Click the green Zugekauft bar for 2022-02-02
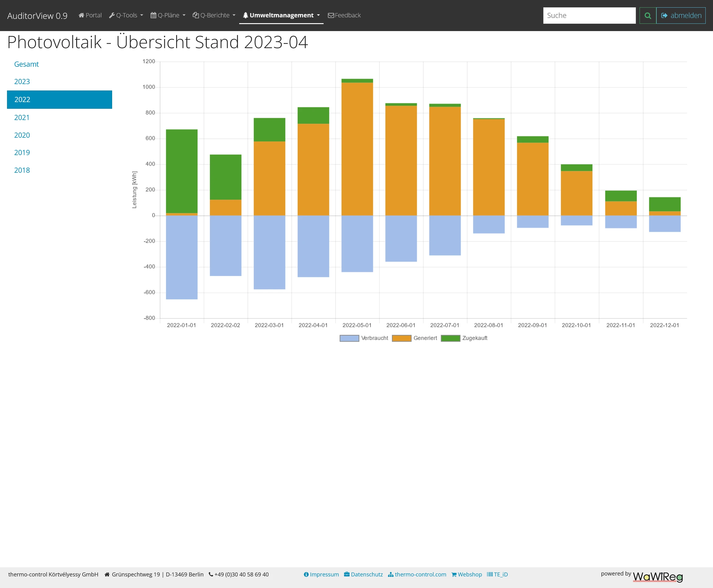713x588 pixels. pyautogui.click(x=225, y=177)
